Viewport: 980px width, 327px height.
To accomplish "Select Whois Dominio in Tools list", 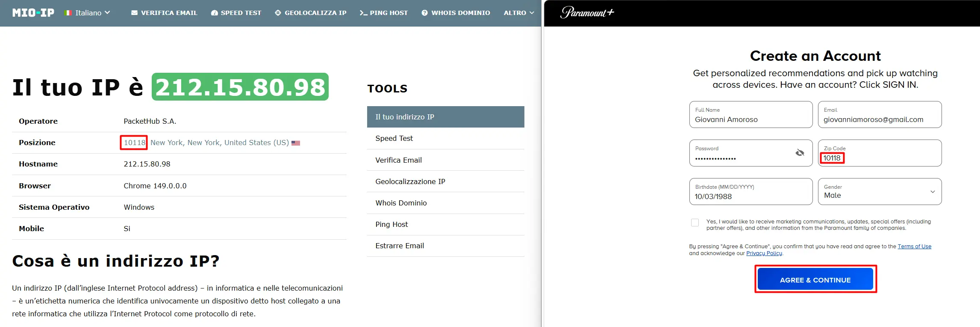I will point(446,203).
